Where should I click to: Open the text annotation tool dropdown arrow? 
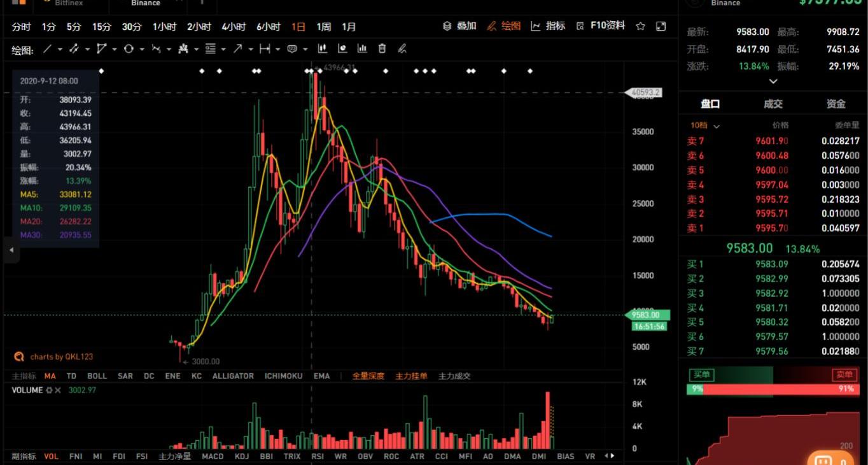[305, 49]
